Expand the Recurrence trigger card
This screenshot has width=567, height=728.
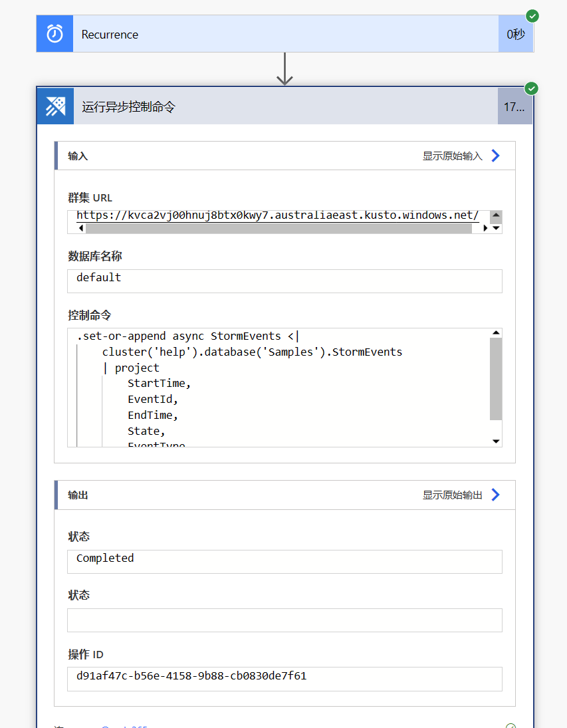coord(285,33)
